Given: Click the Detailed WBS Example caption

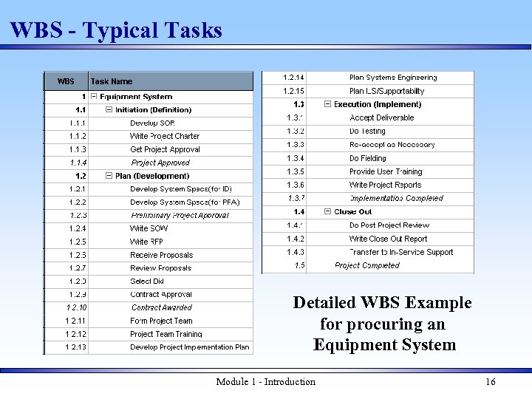Looking at the screenshot, I should (x=383, y=324).
